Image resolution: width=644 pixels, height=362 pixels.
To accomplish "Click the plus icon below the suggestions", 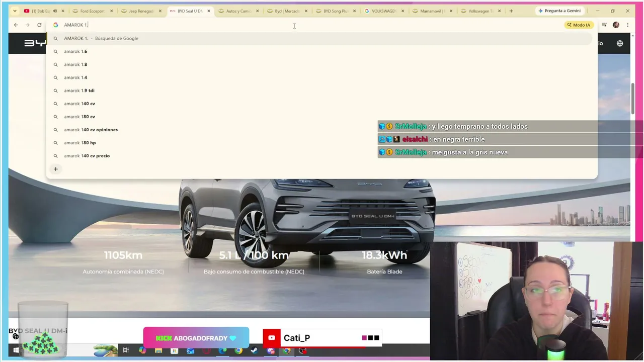I will click(56, 169).
